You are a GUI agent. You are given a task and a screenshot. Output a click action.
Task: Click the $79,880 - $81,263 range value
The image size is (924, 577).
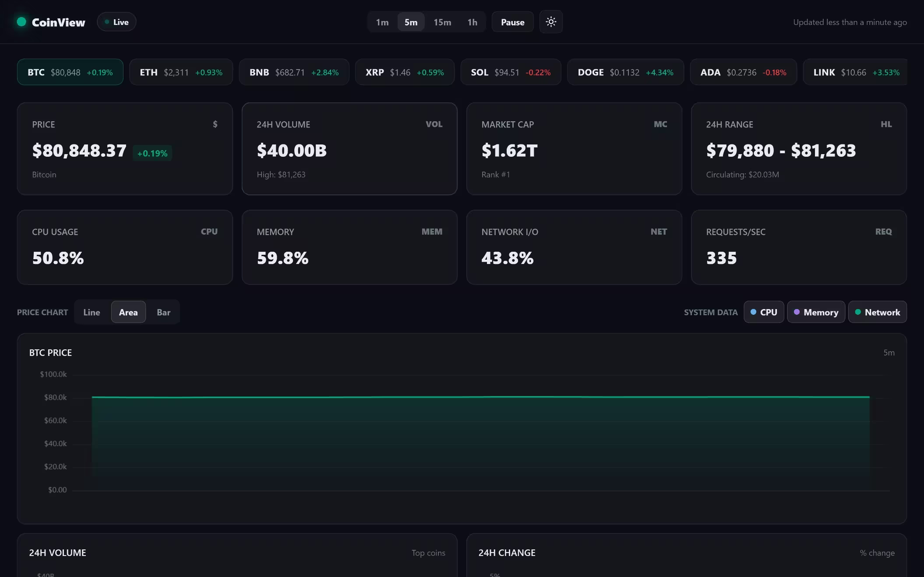[x=781, y=151]
